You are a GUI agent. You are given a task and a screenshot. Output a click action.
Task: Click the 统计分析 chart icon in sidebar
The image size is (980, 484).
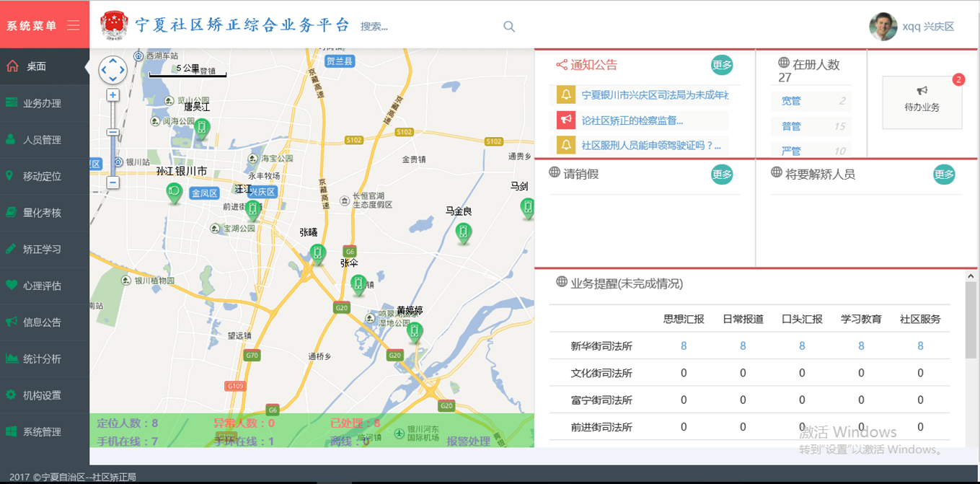[x=11, y=358]
